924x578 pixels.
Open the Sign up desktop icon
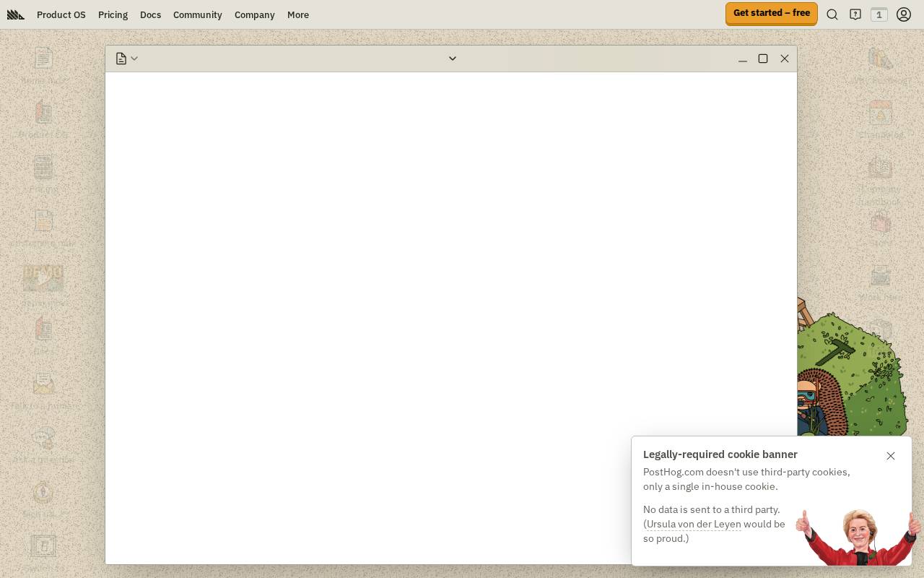click(43, 499)
